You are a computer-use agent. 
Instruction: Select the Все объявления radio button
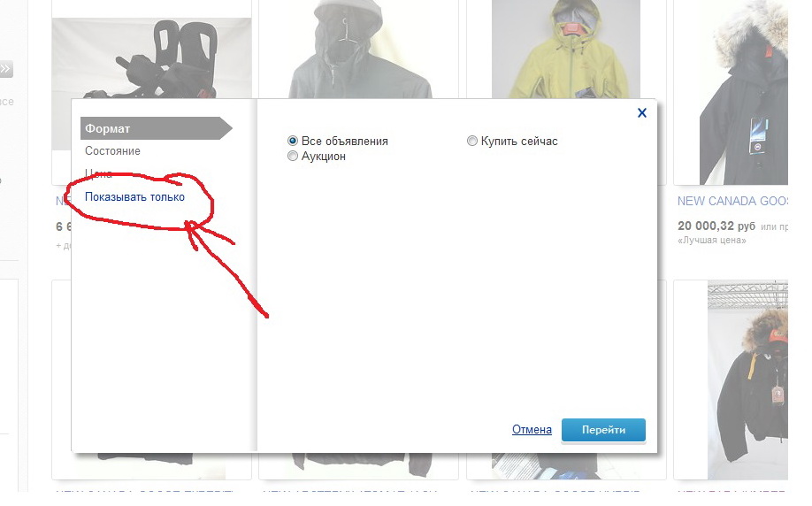(293, 141)
